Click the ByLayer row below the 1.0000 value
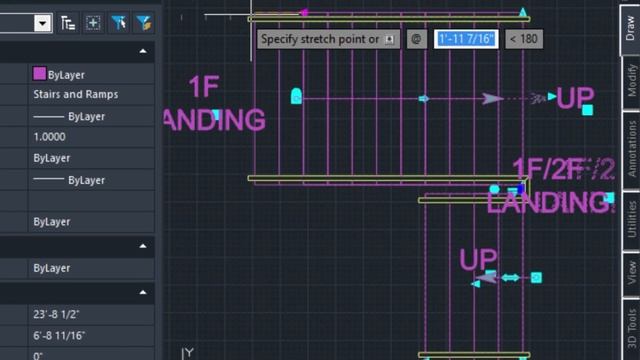This screenshot has height=360, width=640. point(91,158)
